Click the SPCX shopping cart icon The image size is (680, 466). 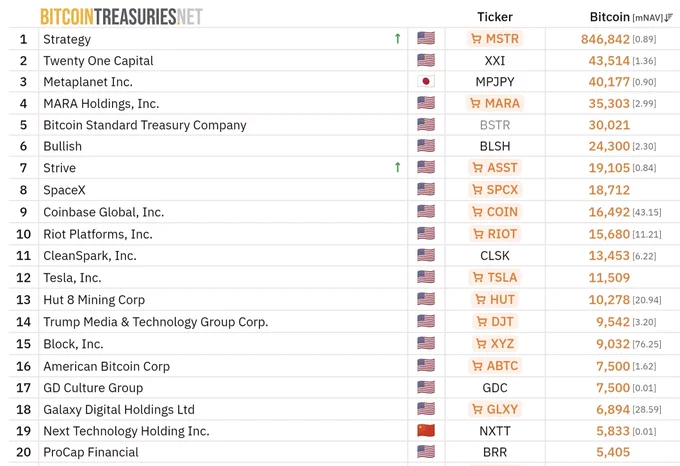point(477,189)
